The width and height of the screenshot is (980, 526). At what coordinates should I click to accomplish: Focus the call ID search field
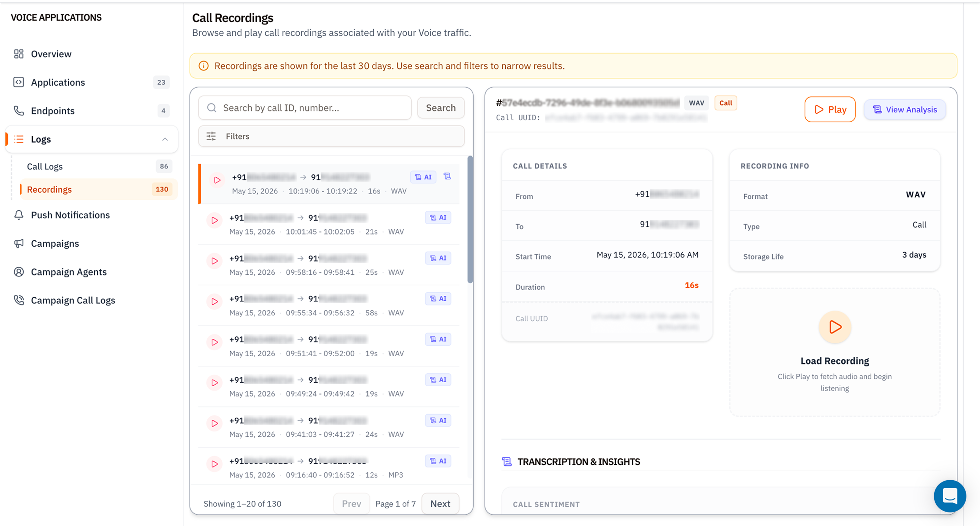coord(305,108)
